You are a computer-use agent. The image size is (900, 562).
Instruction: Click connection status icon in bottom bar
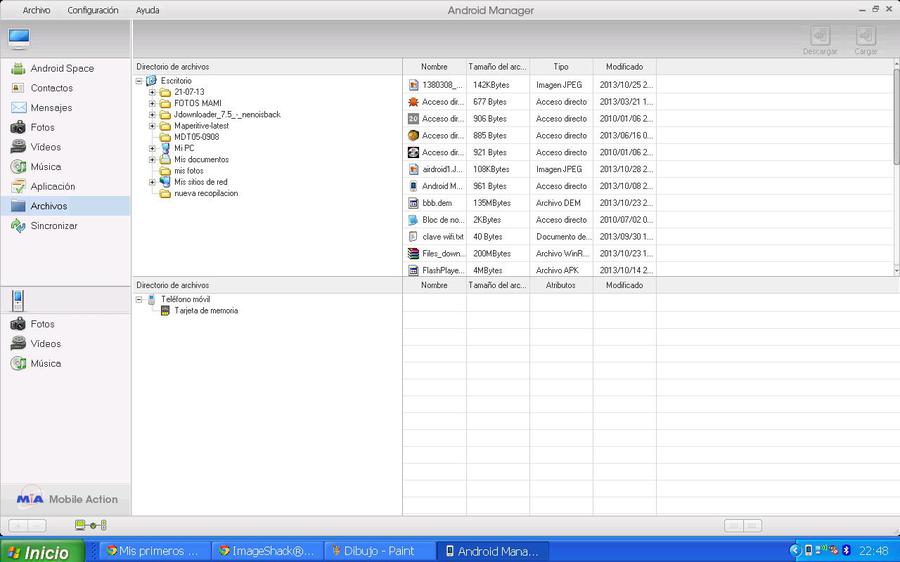(x=91, y=525)
